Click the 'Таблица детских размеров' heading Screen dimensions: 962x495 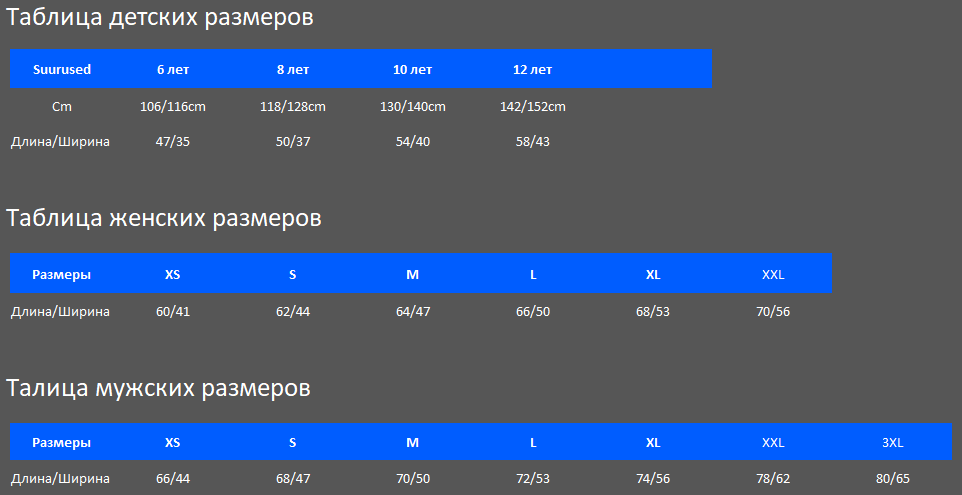(x=160, y=18)
